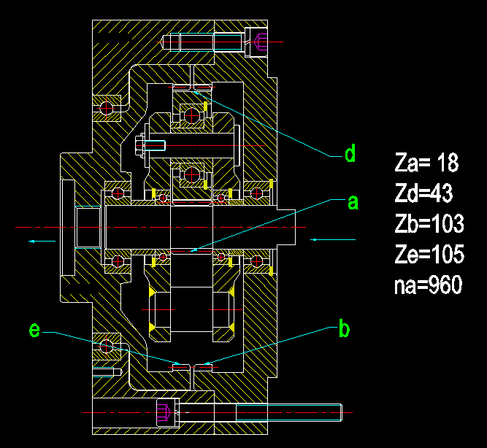
Task: Click the input shaft end on the right
Action: coord(285,227)
